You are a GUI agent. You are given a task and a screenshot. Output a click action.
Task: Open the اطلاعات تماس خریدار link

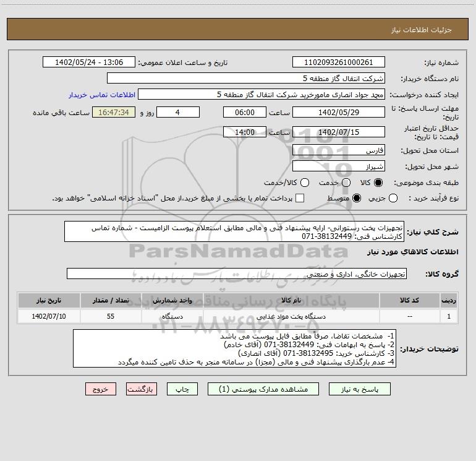(x=102, y=95)
